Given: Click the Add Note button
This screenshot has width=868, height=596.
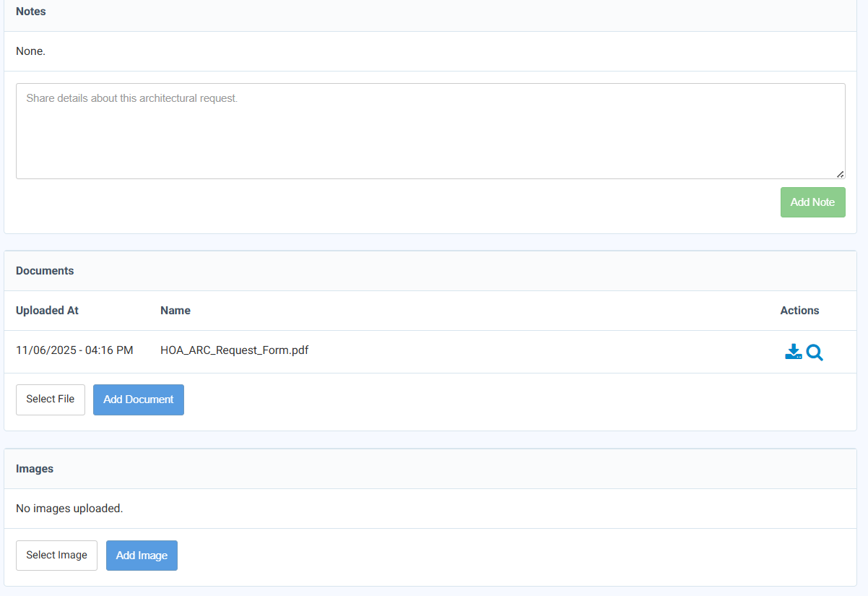Looking at the screenshot, I should pyautogui.click(x=812, y=202).
